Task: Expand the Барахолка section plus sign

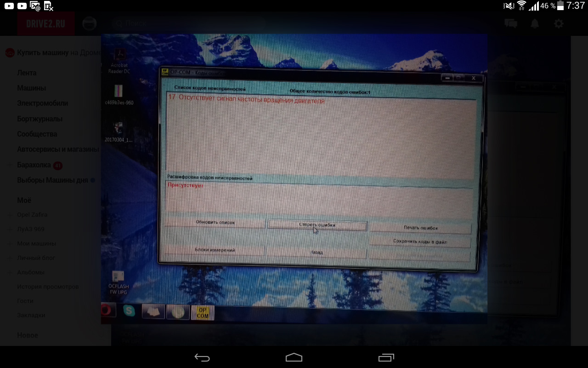Action: point(10,165)
